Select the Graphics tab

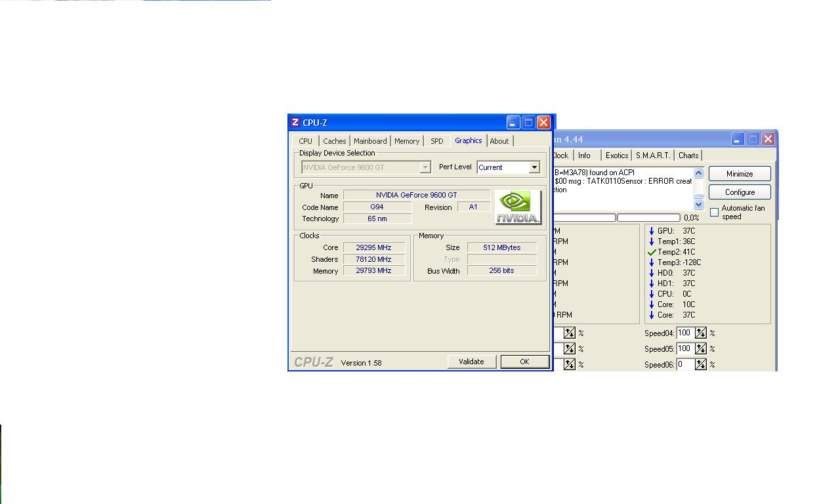pyautogui.click(x=469, y=140)
